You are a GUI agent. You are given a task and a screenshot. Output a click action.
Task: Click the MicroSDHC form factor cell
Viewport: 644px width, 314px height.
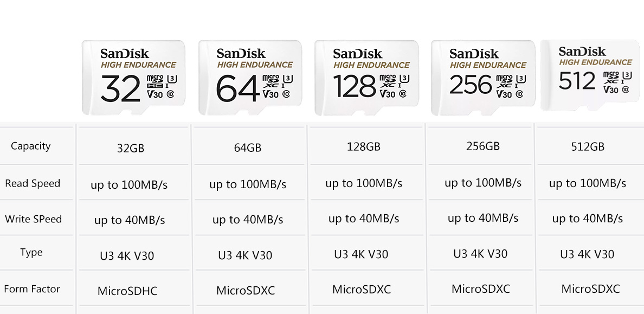tap(127, 291)
